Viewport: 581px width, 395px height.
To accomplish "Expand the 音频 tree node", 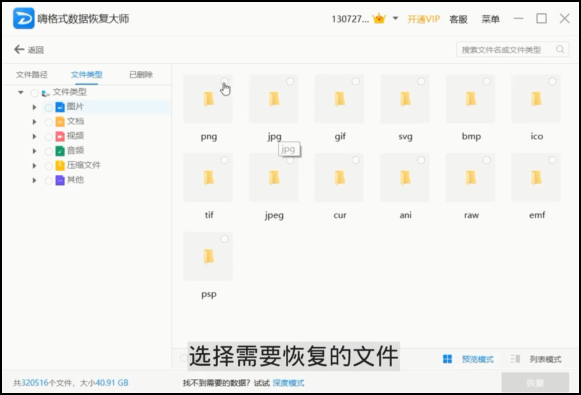I will pos(34,151).
